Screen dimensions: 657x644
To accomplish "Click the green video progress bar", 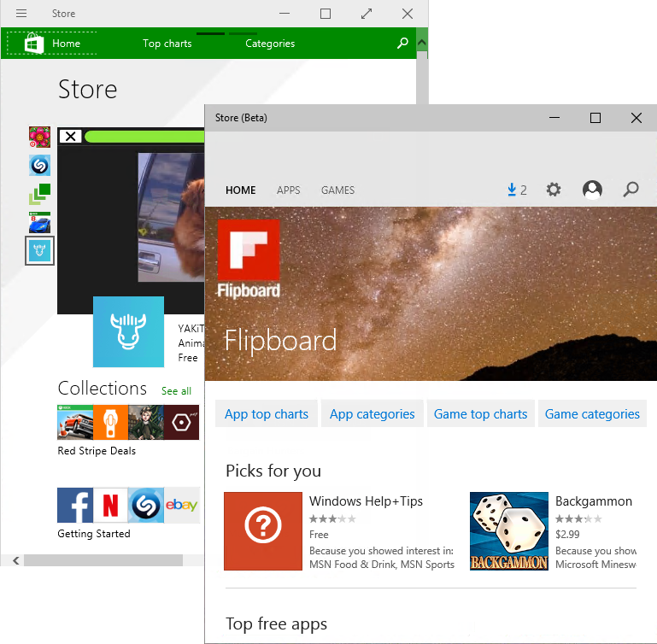I will [144, 137].
